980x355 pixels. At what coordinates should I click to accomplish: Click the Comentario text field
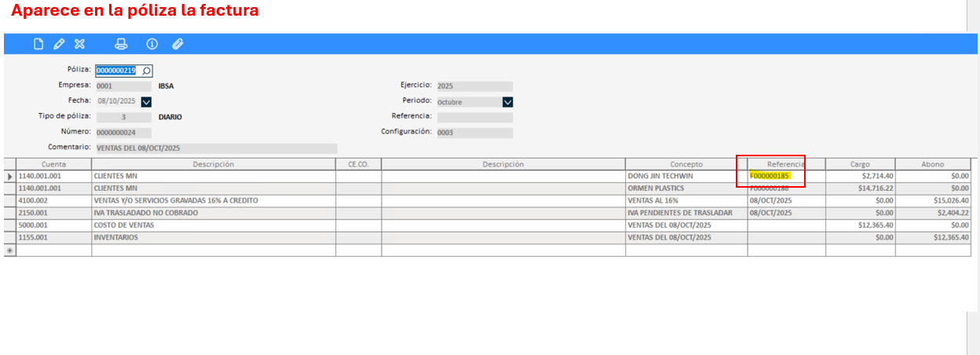point(216,148)
